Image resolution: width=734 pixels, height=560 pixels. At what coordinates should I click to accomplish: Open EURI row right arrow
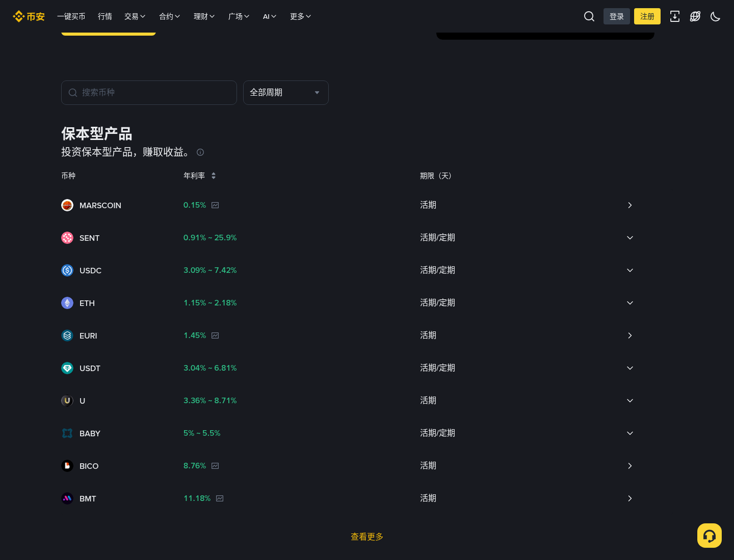(x=630, y=335)
